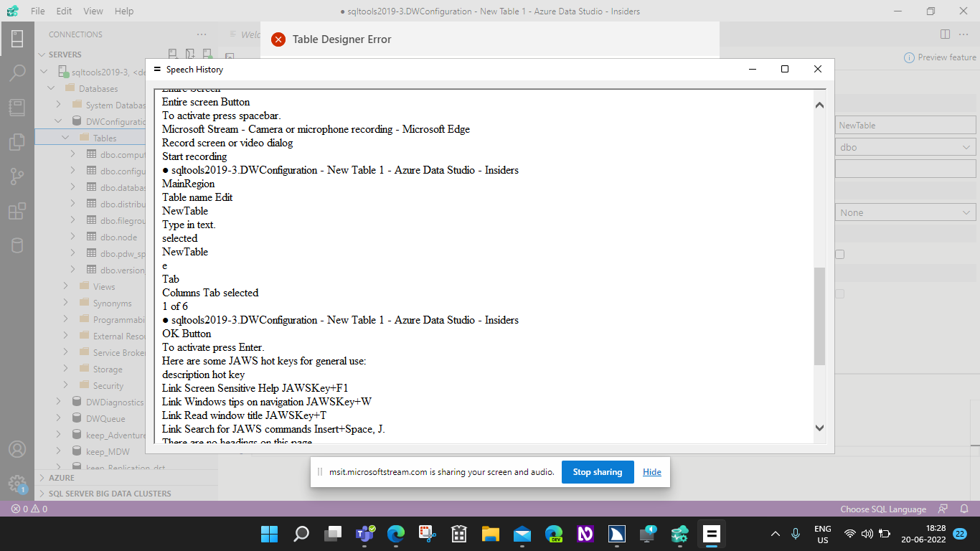Select the database projects cylinder icon
This screenshot has width=980, height=551.
16,245
